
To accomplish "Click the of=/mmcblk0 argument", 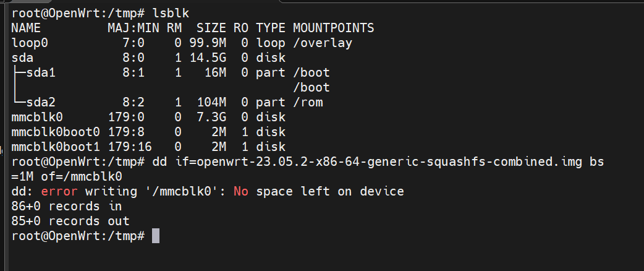I will (82, 176).
